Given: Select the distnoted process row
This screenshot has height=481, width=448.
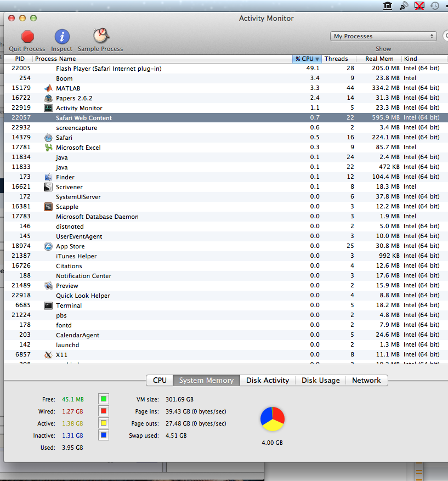Looking at the screenshot, I should (226, 227).
